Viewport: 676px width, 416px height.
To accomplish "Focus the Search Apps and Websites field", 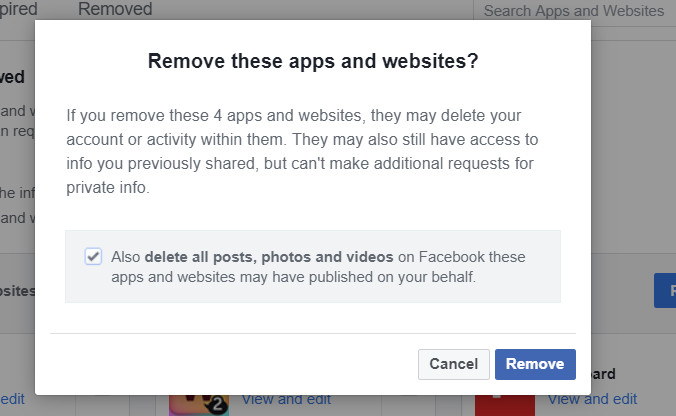I will (573, 11).
